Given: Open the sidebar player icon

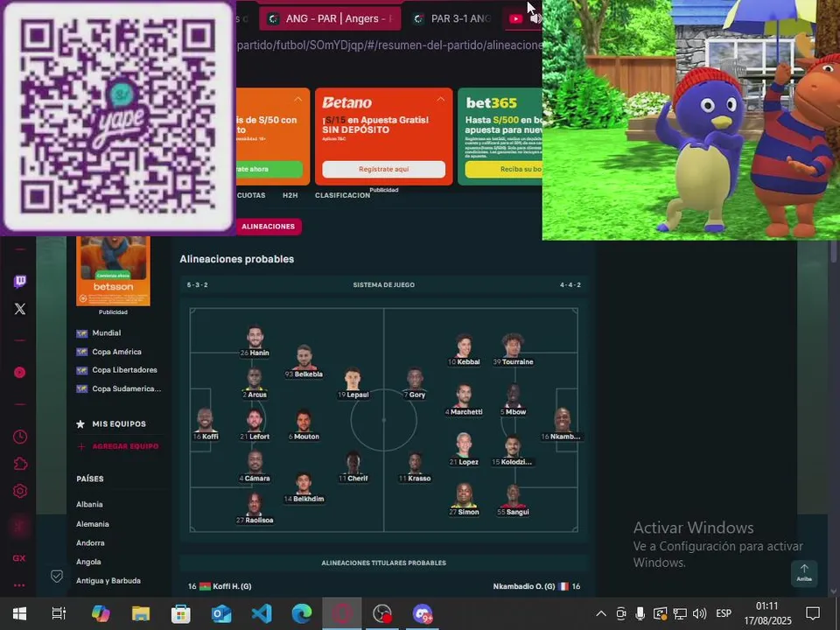Looking at the screenshot, I should click(x=20, y=373).
